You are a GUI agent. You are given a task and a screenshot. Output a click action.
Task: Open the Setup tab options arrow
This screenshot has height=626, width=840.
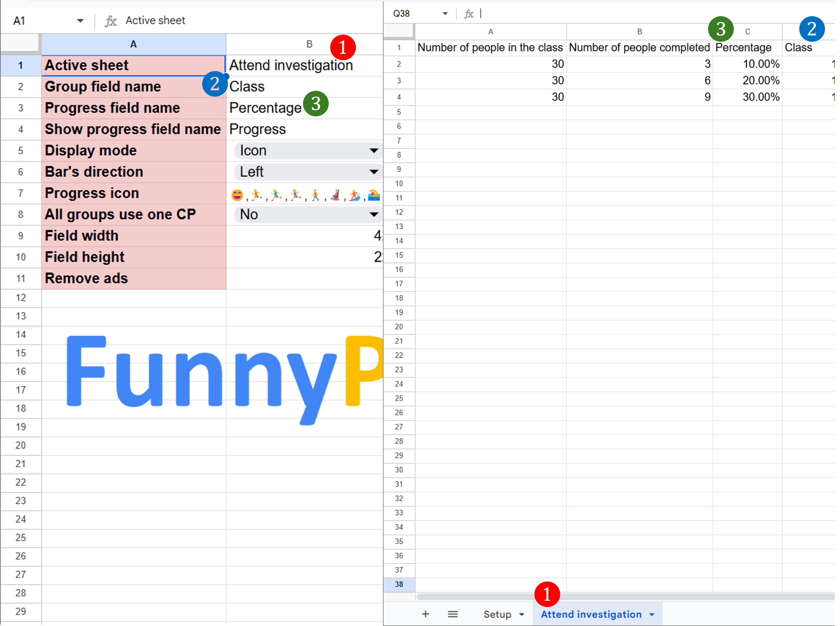522,614
